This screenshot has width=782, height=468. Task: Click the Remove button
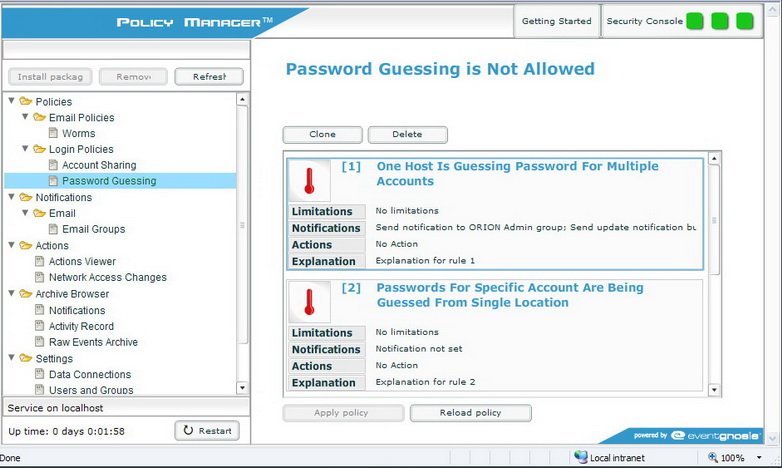point(133,77)
